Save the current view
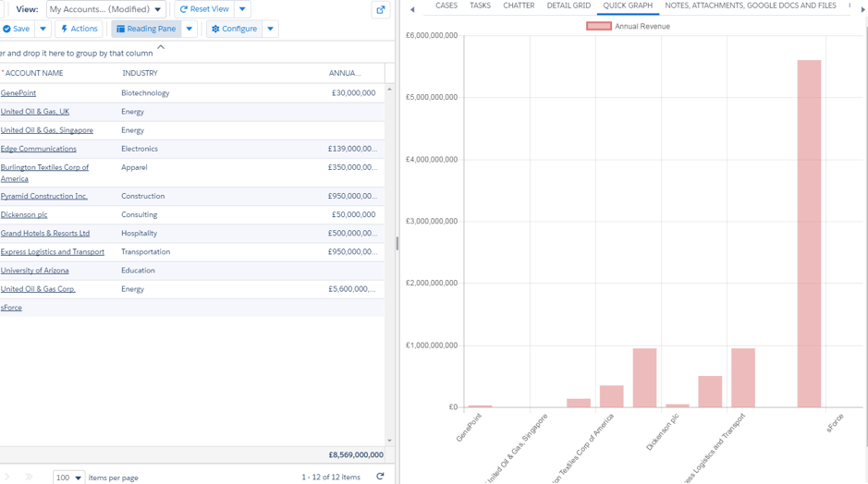The width and height of the screenshot is (868, 484). point(17,29)
